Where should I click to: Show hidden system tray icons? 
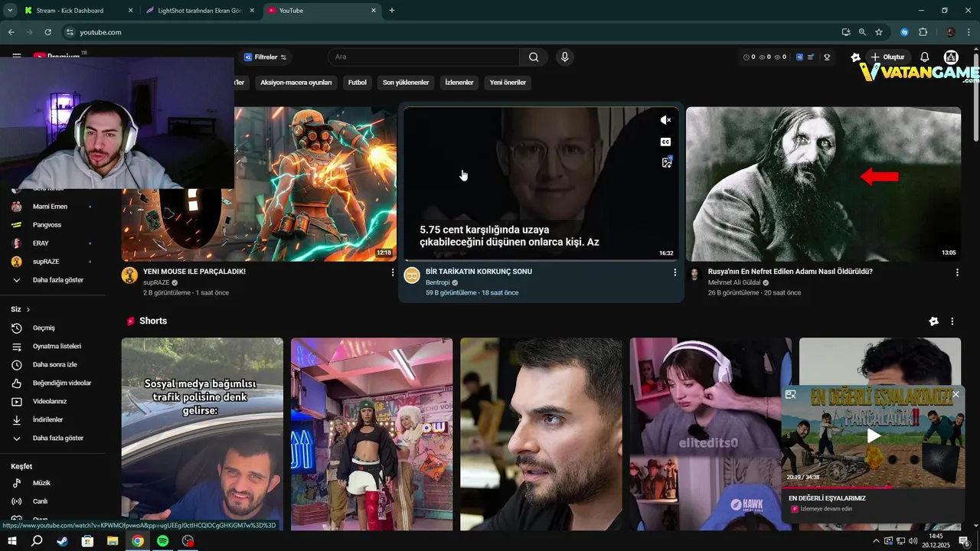875,541
